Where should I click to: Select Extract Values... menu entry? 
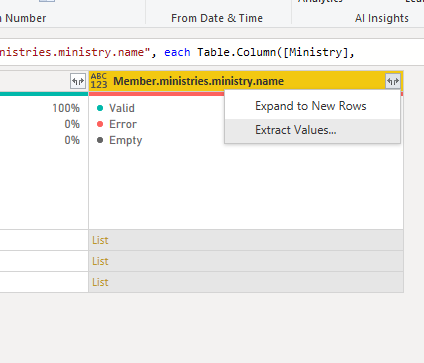tap(312, 130)
